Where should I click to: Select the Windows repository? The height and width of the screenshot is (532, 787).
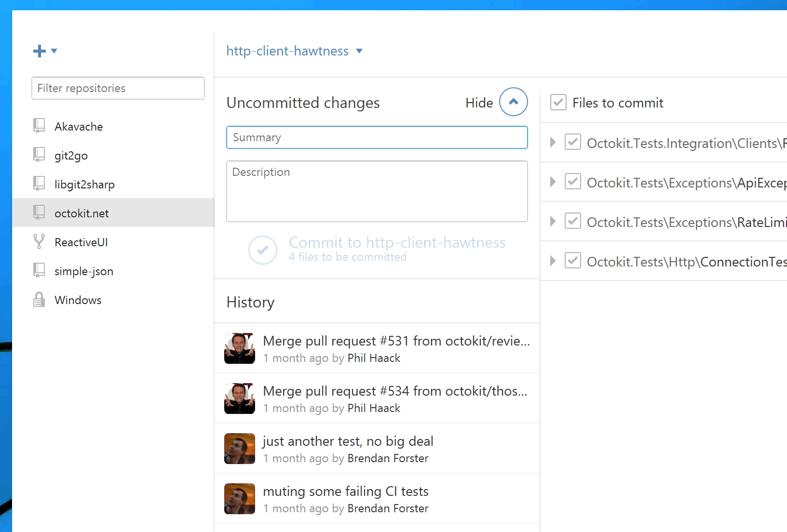[x=113, y=300]
